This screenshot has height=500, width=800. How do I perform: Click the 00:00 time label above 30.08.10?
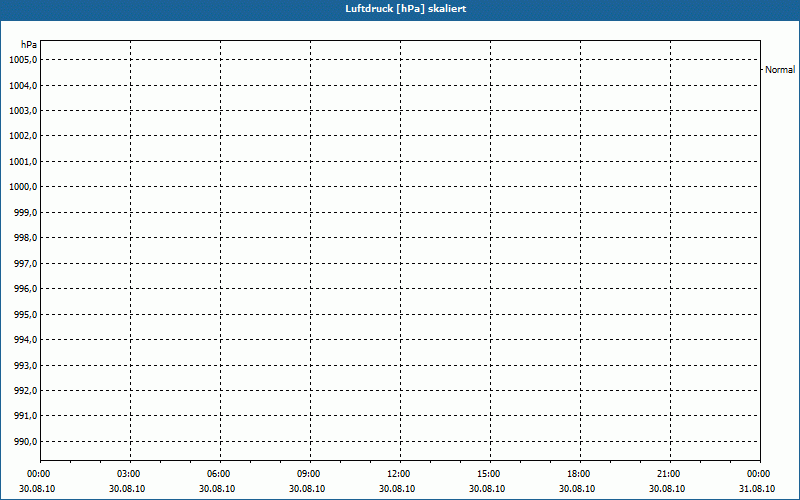coord(38,474)
